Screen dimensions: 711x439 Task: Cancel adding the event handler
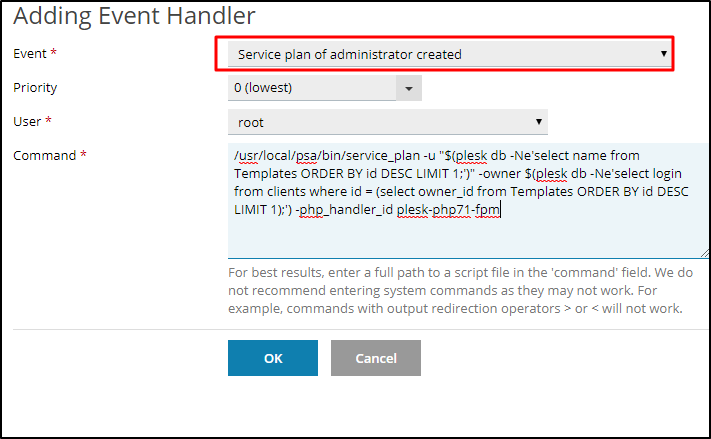375,358
